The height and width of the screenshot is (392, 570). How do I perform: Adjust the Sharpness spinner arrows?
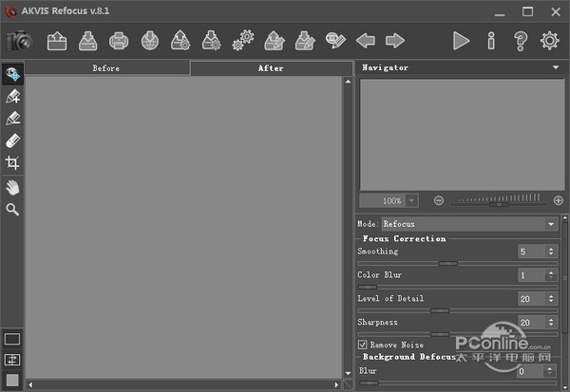(x=551, y=323)
